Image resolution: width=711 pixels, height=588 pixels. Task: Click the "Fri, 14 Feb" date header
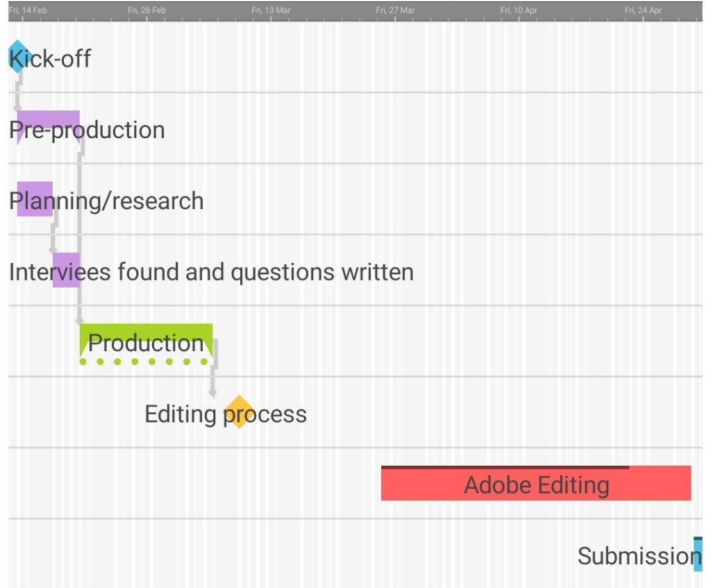(28, 10)
